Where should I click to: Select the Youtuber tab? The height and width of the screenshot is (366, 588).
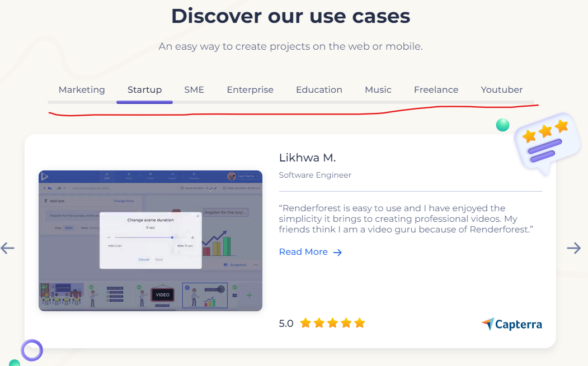click(502, 90)
